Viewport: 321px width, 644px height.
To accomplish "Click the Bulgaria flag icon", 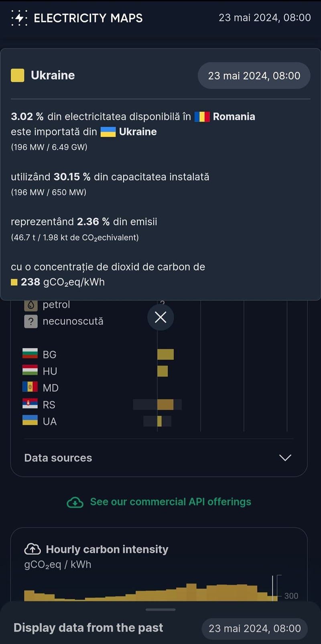I will click(x=30, y=354).
